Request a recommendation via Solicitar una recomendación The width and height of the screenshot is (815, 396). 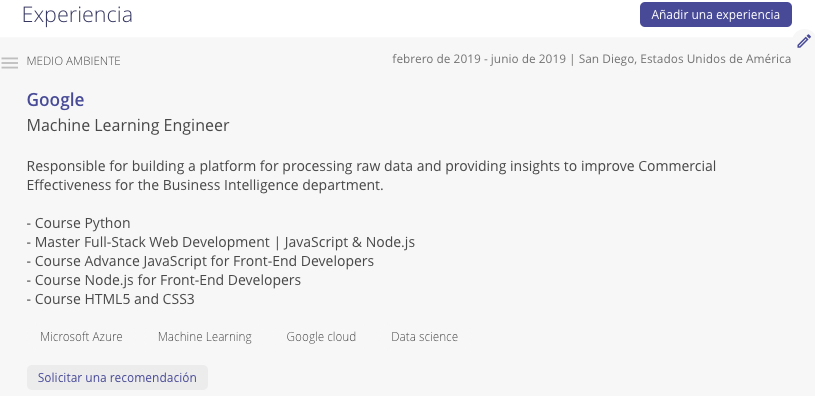pos(117,377)
